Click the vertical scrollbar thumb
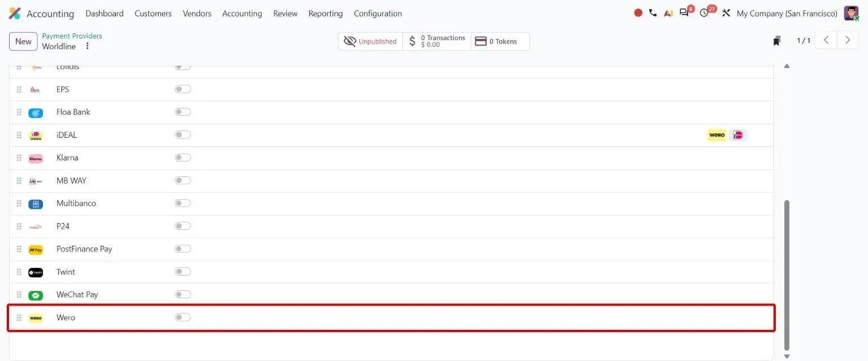This screenshot has height=361, width=868. pyautogui.click(x=787, y=275)
